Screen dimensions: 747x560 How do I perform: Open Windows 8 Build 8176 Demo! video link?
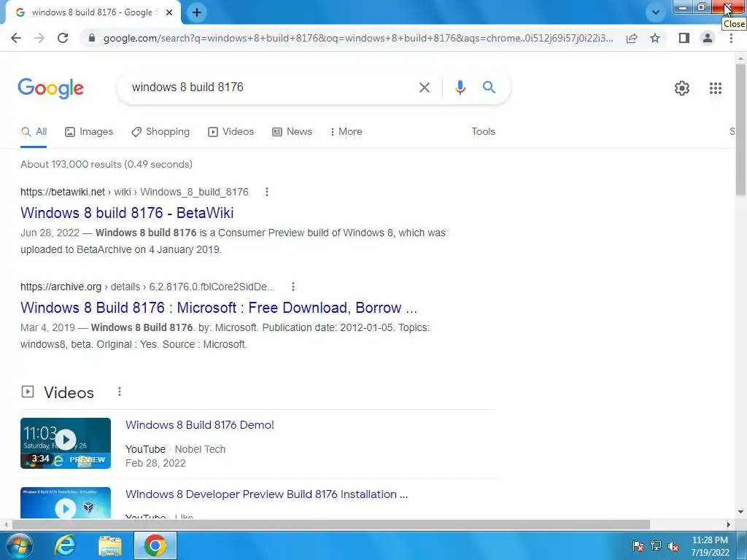[x=200, y=425]
